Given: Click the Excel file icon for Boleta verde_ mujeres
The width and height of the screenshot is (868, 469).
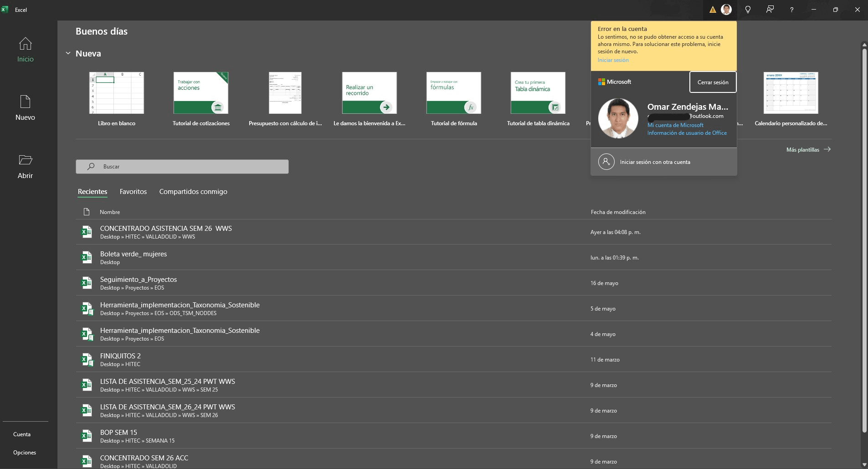Looking at the screenshot, I should (87, 257).
